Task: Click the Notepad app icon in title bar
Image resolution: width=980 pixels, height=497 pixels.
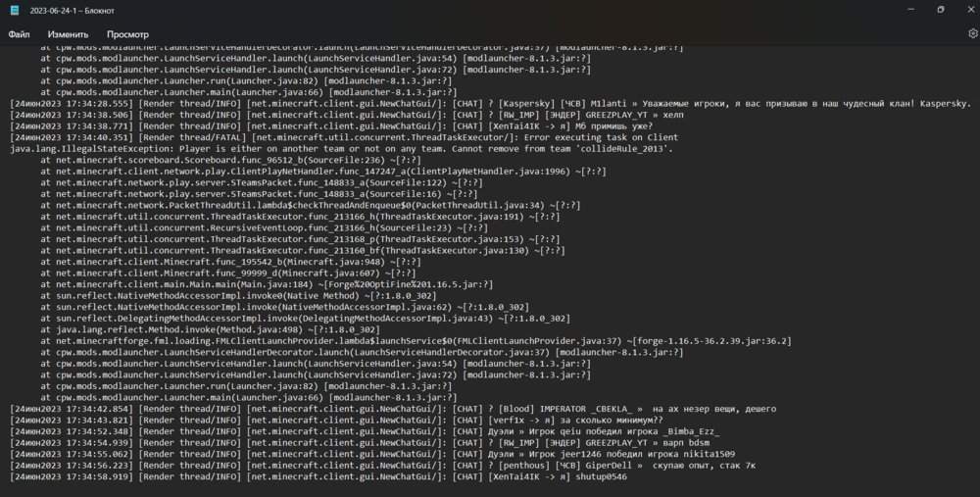Action: [x=15, y=10]
